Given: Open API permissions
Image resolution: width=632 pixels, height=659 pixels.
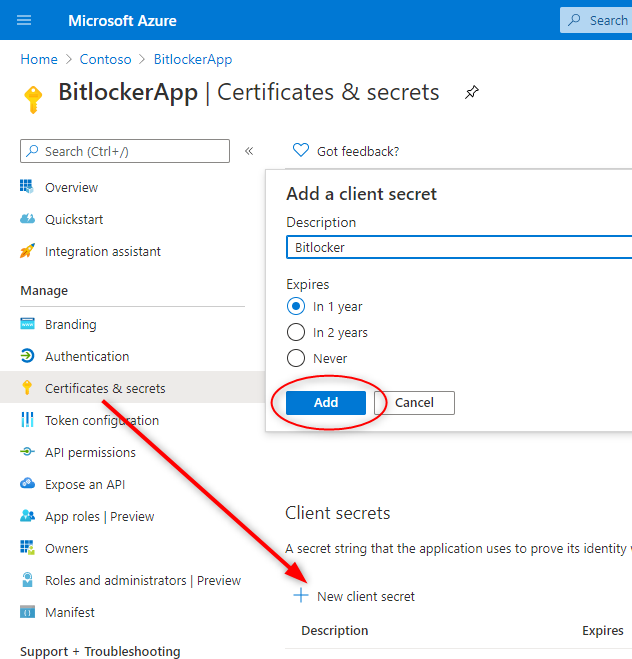Looking at the screenshot, I should point(90,452).
